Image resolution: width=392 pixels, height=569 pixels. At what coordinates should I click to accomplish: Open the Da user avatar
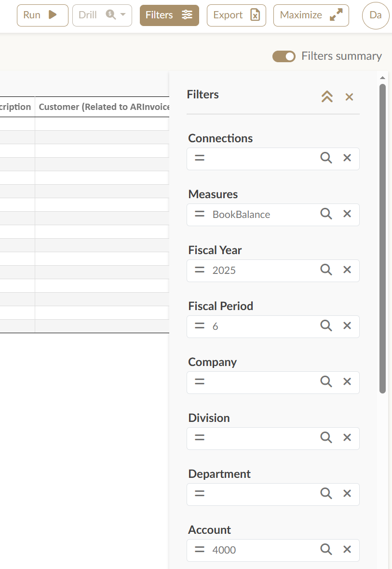pyautogui.click(x=376, y=15)
